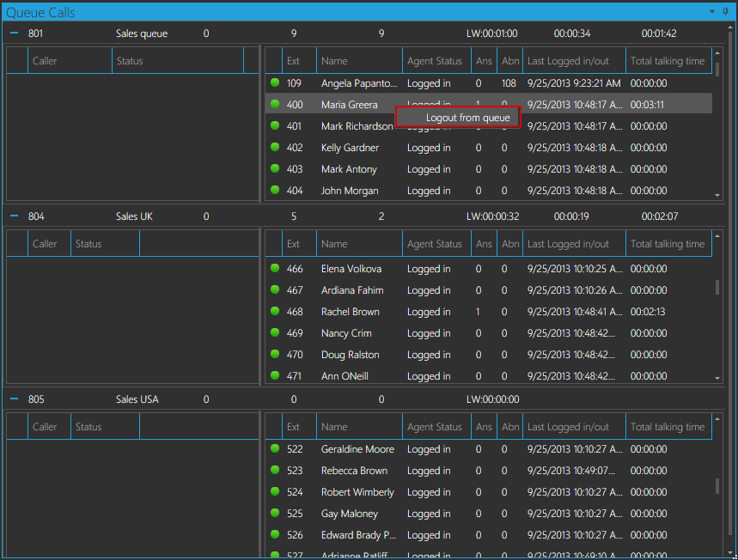Open Queue Calls panel dropdown arrow
This screenshot has width=738, height=560.
(712, 11)
